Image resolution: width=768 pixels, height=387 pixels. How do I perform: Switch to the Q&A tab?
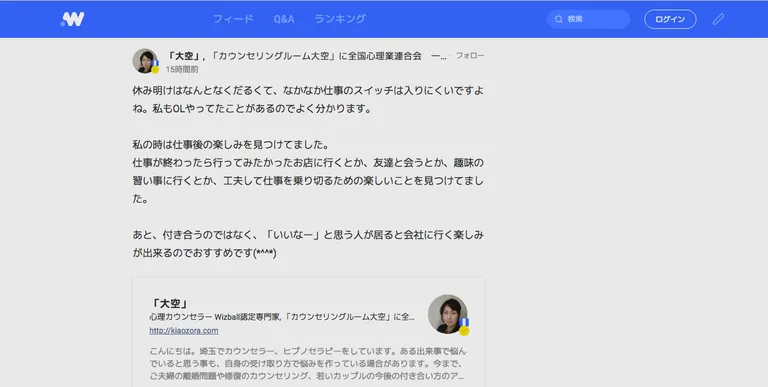[x=284, y=19]
